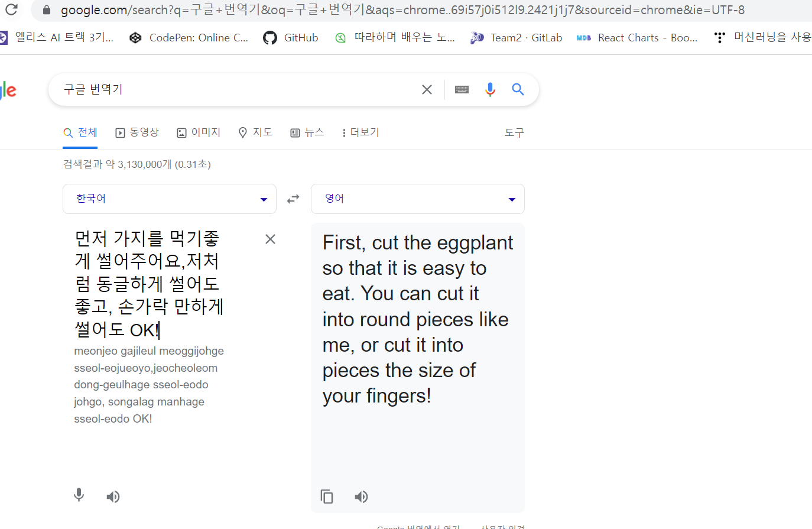812x529 pixels.
Task: Open the CodePen bookmark
Action: (x=189, y=37)
